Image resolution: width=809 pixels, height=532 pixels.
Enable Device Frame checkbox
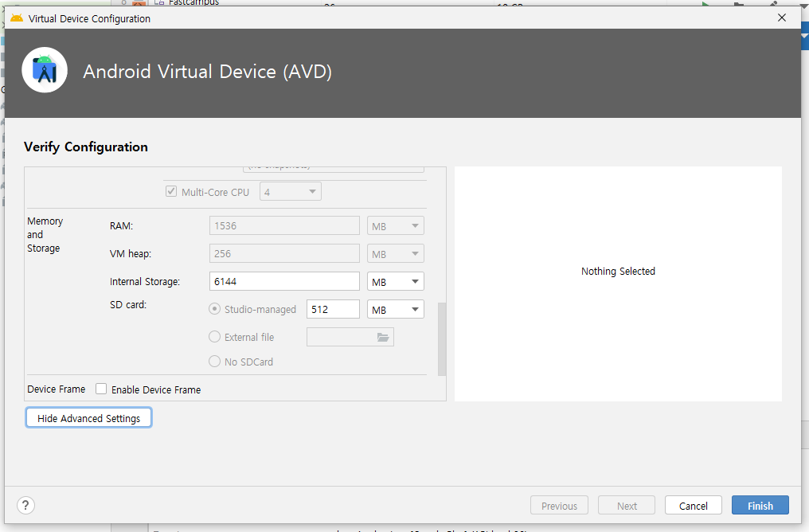tap(101, 389)
